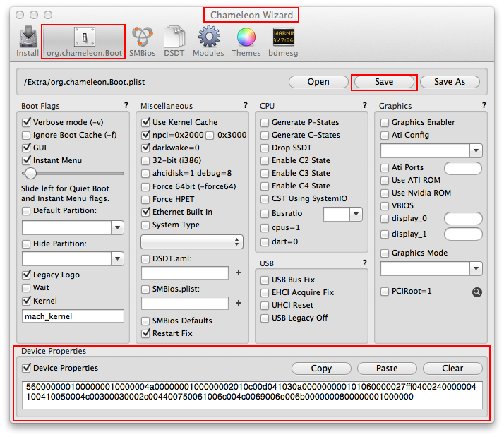Toggle the Device Properties checkbox
This screenshot has width=504, height=437.
pyautogui.click(x=26, y=368)
